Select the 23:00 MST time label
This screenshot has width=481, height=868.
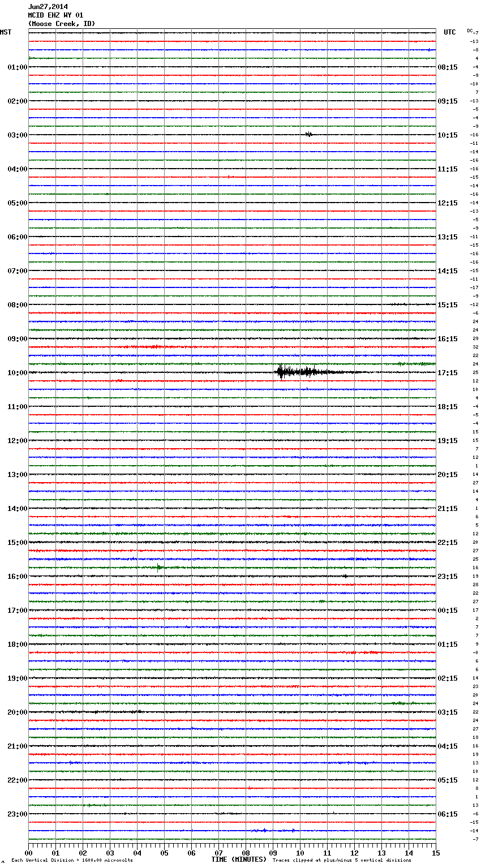coord(18,814)
